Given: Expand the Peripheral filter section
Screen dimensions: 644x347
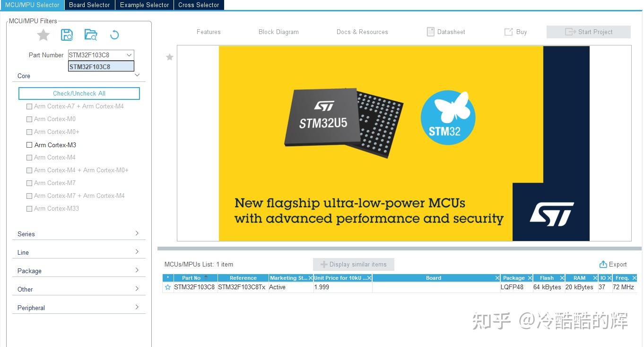Looking at the screenshot, I should (137, 307).
